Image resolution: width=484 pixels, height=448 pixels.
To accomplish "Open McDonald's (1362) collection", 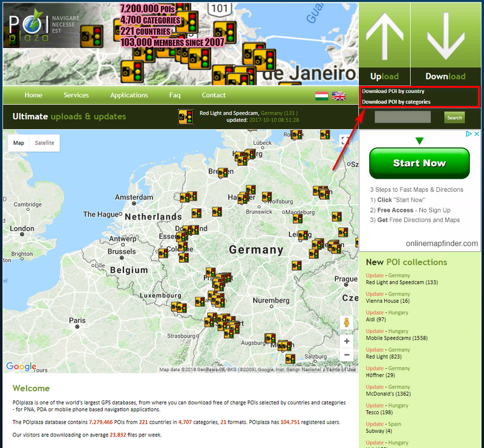I will (x=388, y=394).
